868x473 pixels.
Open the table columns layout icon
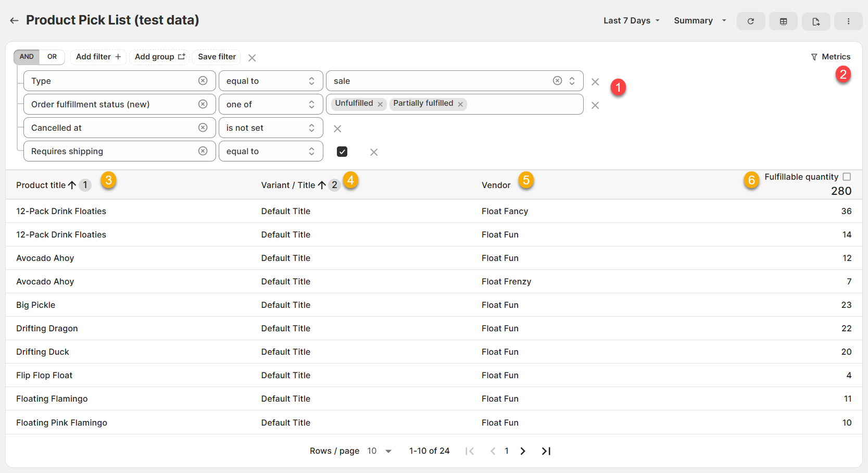[x=783, y=21]
